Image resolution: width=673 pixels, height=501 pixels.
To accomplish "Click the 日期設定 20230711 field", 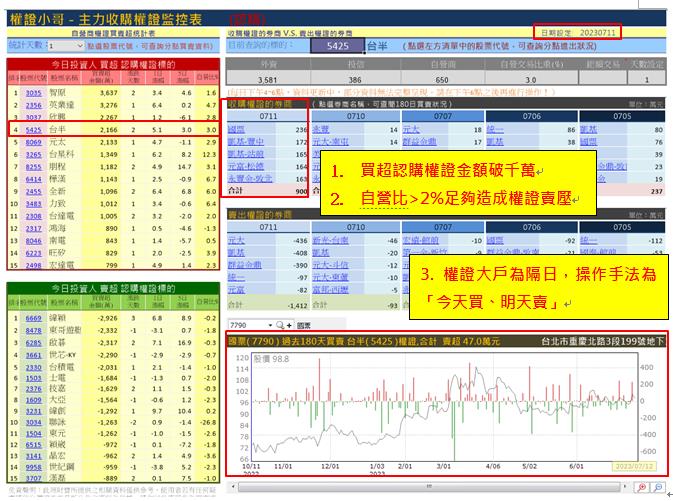I will [x=578, y=32].
